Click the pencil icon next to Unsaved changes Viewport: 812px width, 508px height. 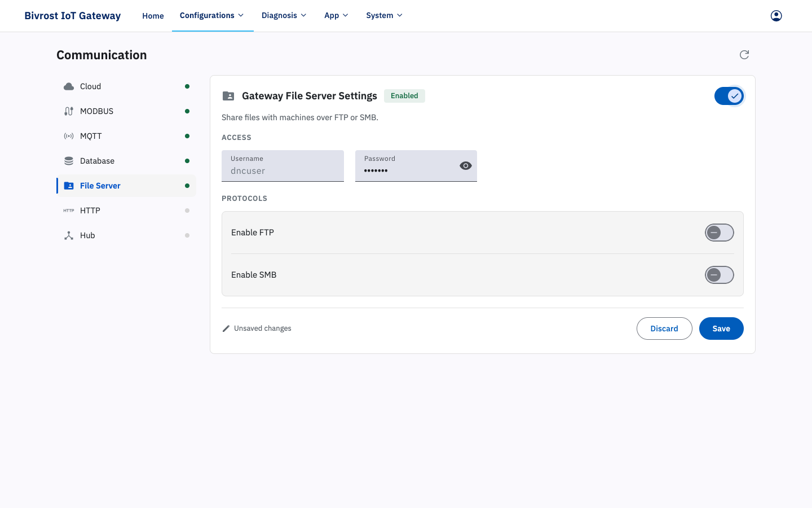click(226, 329)
